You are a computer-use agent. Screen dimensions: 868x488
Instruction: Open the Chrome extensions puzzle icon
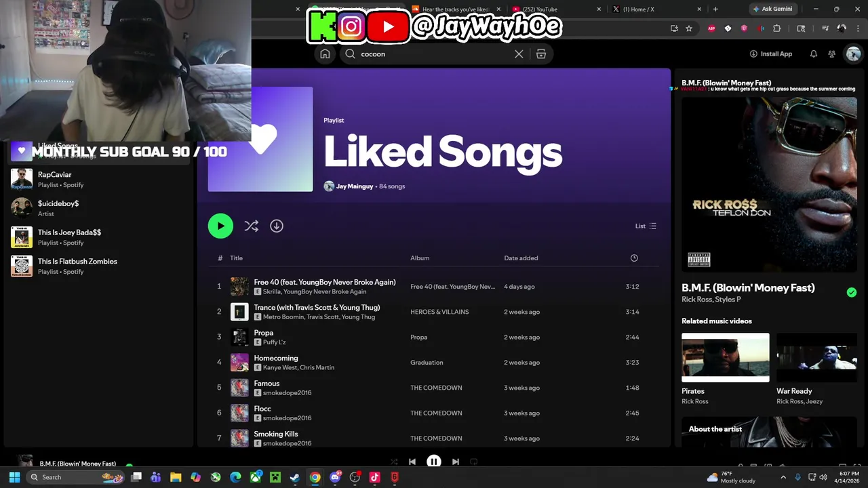click(x=777, y=28)
